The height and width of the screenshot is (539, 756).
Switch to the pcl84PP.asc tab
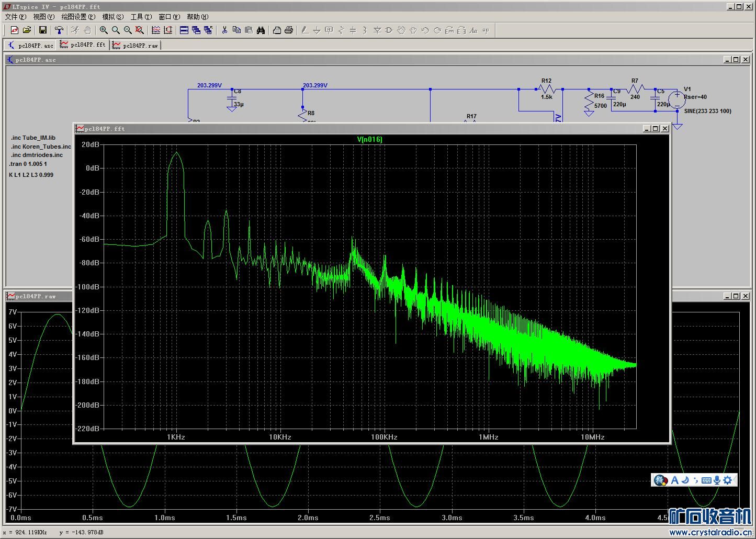pyautogui.click(x=30, y=46)
